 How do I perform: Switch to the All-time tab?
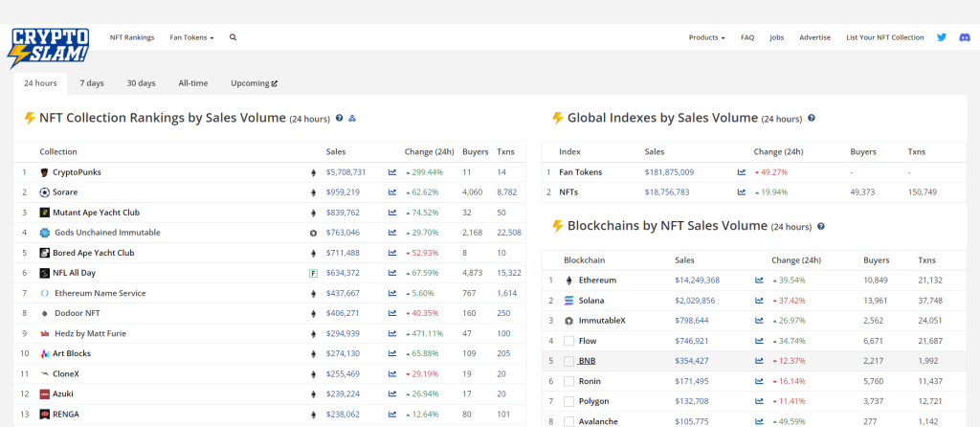point(193,83)
